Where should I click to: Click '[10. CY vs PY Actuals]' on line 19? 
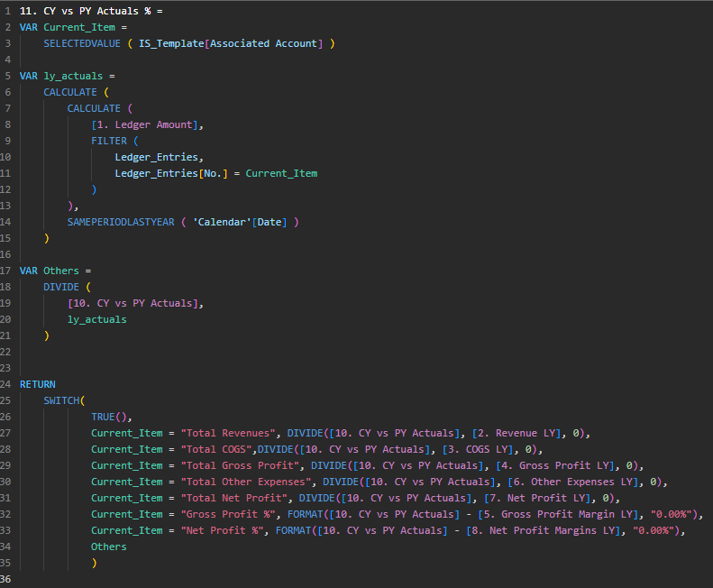click(133, 303)
